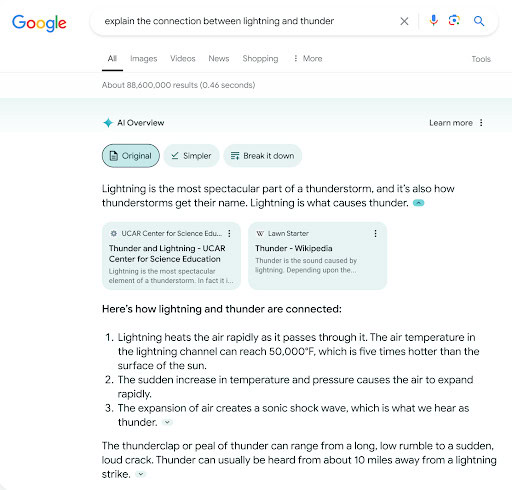Viewport: 512px width, 490px height.
Task: Open options menu on UCAR source card
Action: click(229, 233)
